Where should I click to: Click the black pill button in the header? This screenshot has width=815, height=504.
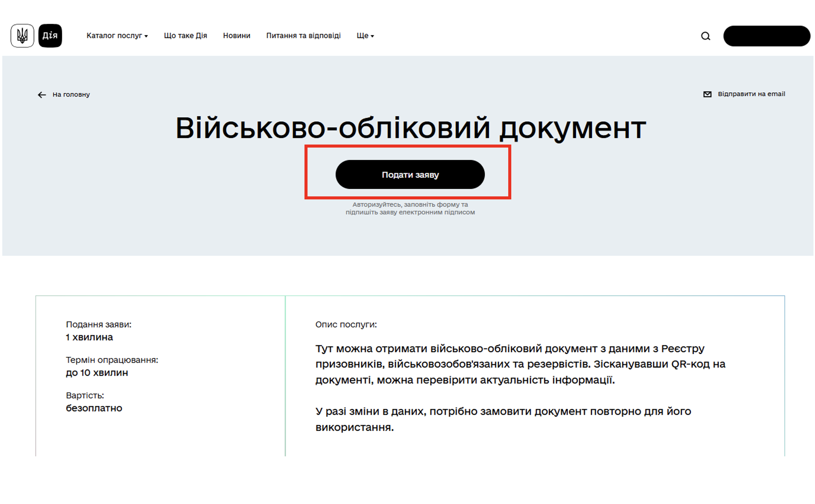click(x=766, y=36)
